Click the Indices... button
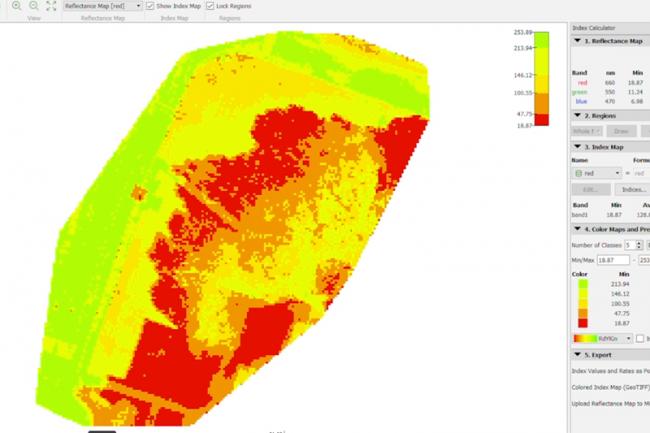The image size is (650, 433). [x=632, y=189]
